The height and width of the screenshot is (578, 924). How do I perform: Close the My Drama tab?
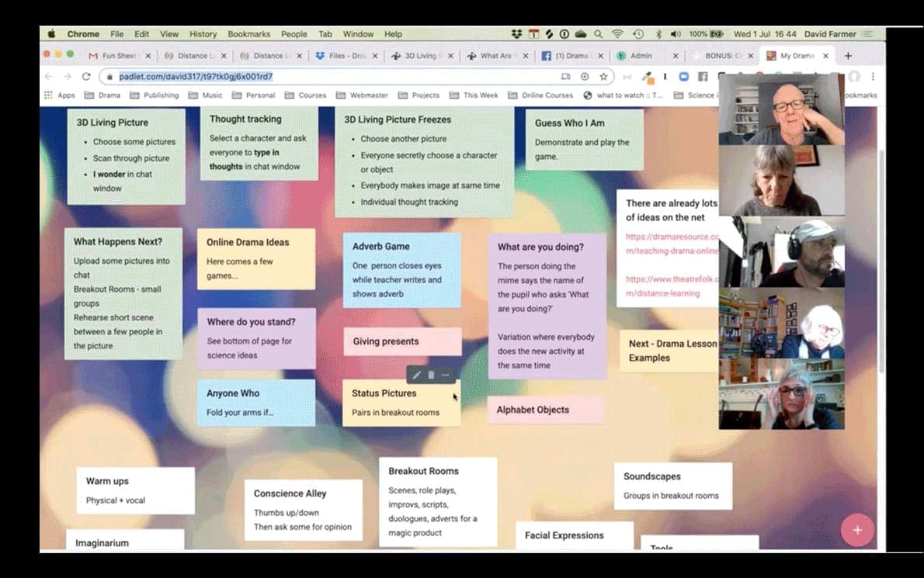[825, 56]
